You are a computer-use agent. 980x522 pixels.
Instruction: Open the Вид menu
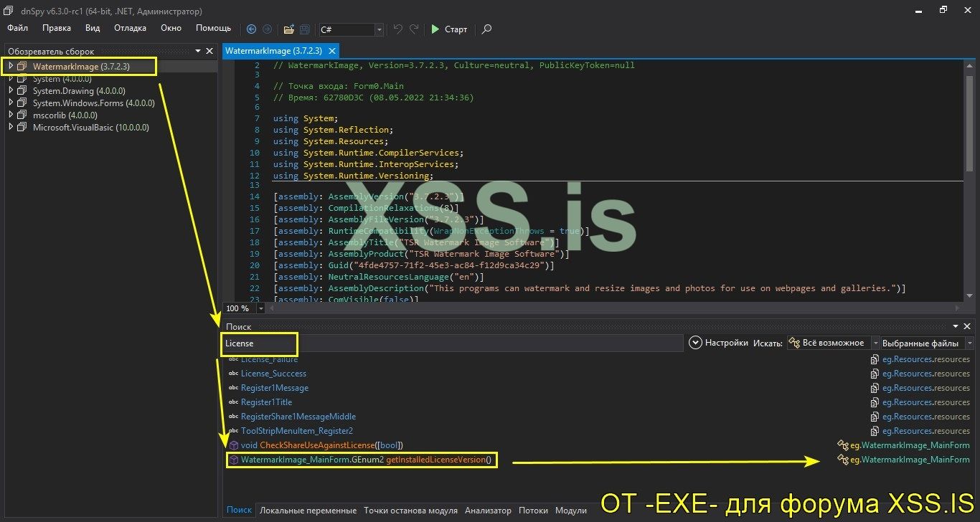click(x=93, y=28)
